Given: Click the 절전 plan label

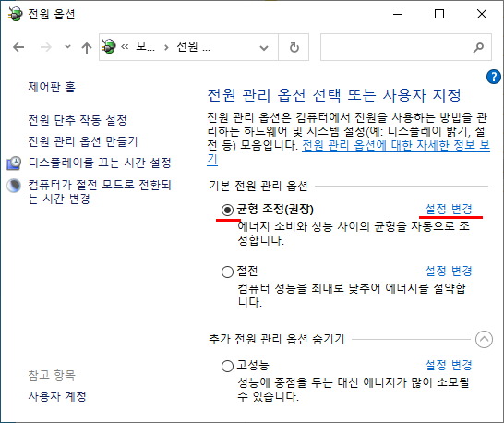Looking at the screenshot, I should 247,272.
